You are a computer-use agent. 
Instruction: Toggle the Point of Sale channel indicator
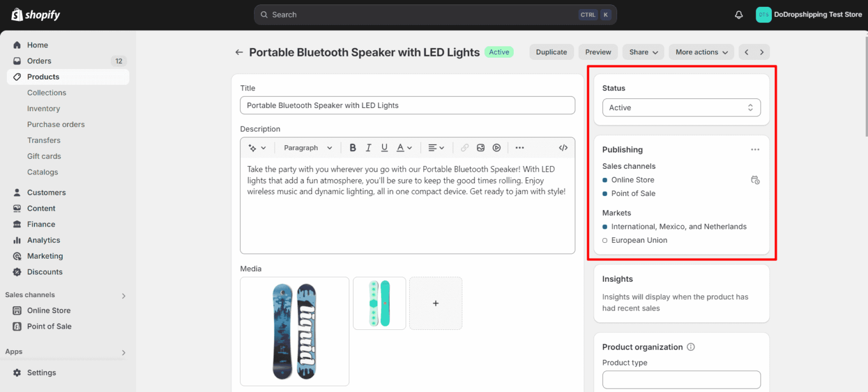[605, 193]
